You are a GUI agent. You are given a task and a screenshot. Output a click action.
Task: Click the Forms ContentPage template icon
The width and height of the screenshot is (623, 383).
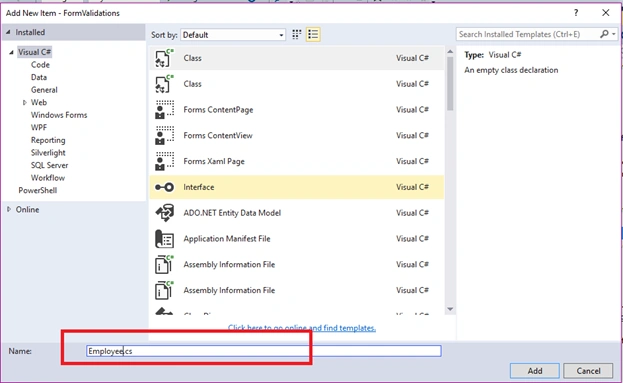click(x=164, y=110)
